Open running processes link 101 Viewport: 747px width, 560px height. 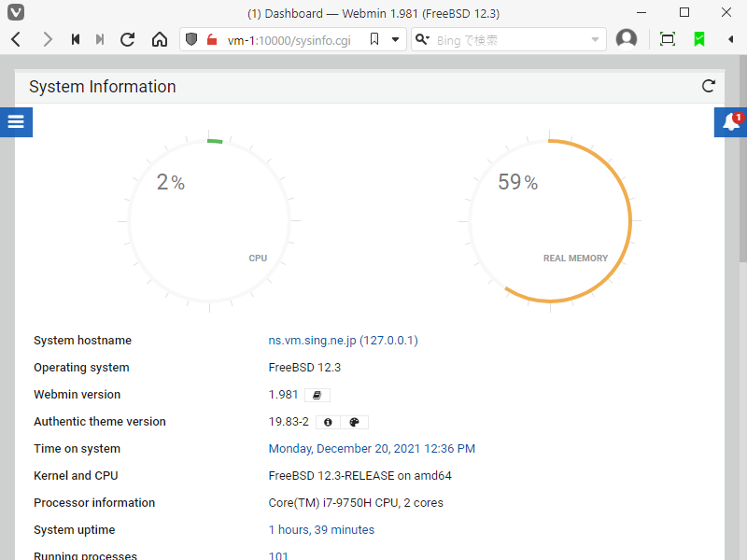click(x=278, y=555)
